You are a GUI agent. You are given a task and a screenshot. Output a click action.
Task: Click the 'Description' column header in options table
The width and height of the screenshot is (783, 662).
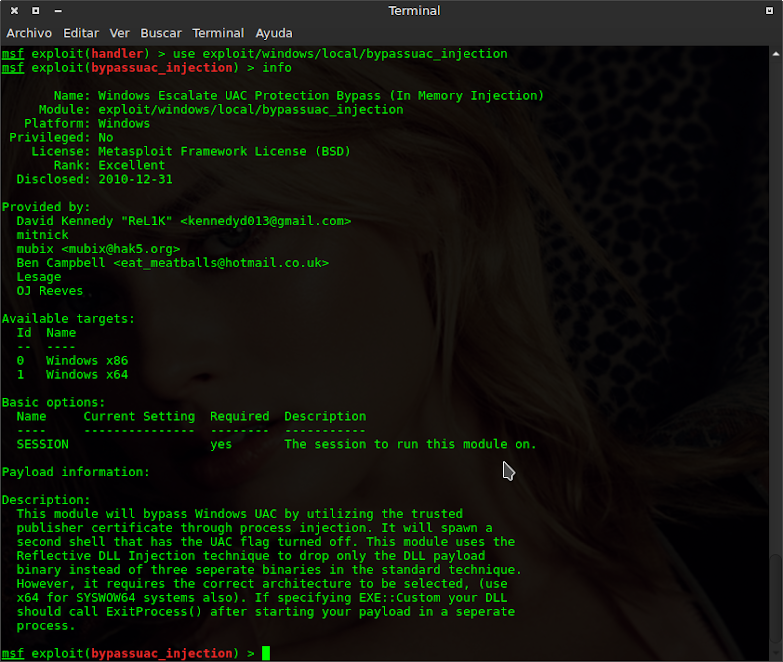(325, 416)
